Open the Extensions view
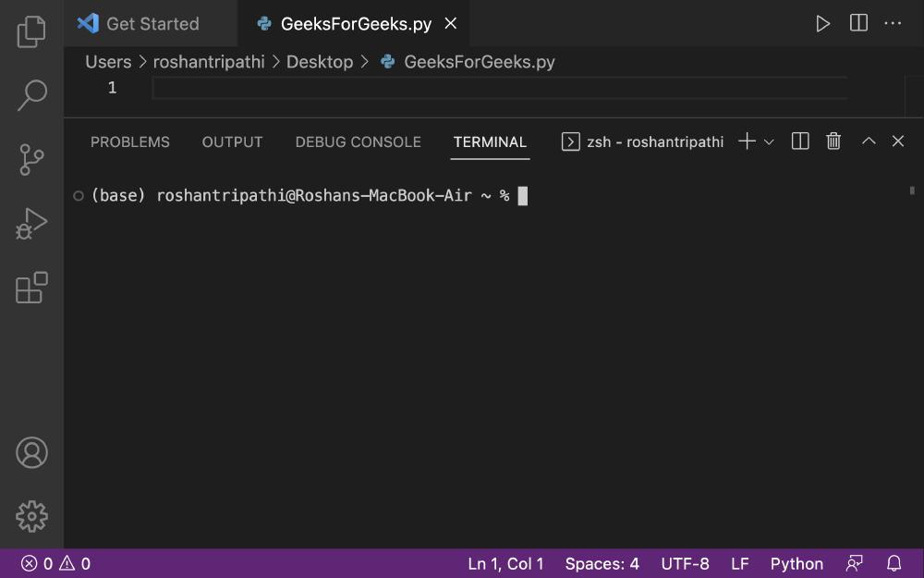This screenshot has height=578, width=924. pos(31,288)
